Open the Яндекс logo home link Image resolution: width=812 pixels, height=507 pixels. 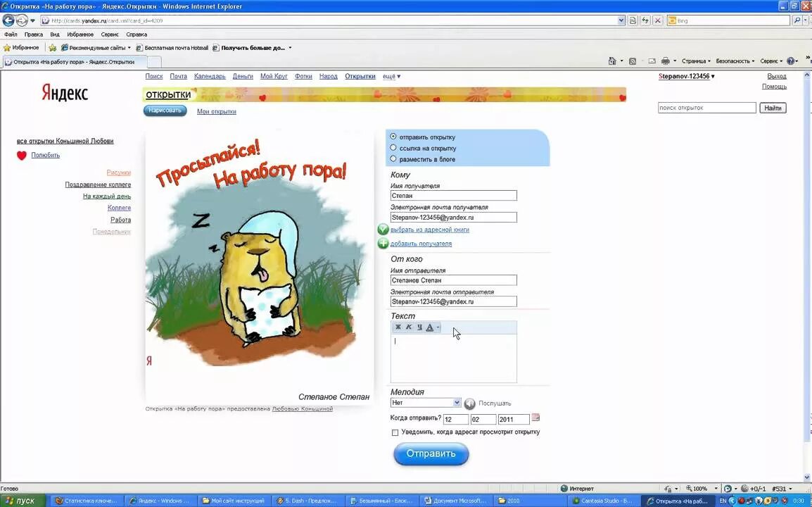pos(65,93)
